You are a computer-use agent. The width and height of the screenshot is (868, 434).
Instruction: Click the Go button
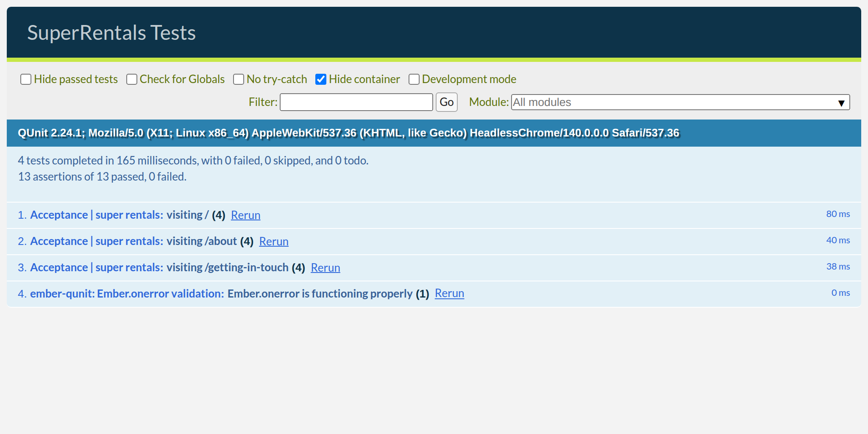pyautogui.click(x=446, y=102)
